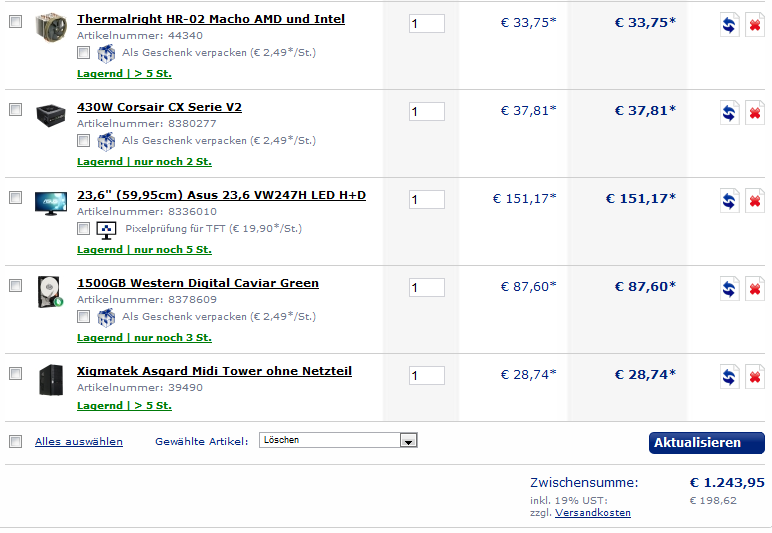The image size is (772, 533).
Task: Tick Pixelprüfung für TFT checkbox
Action: [84, 229]
